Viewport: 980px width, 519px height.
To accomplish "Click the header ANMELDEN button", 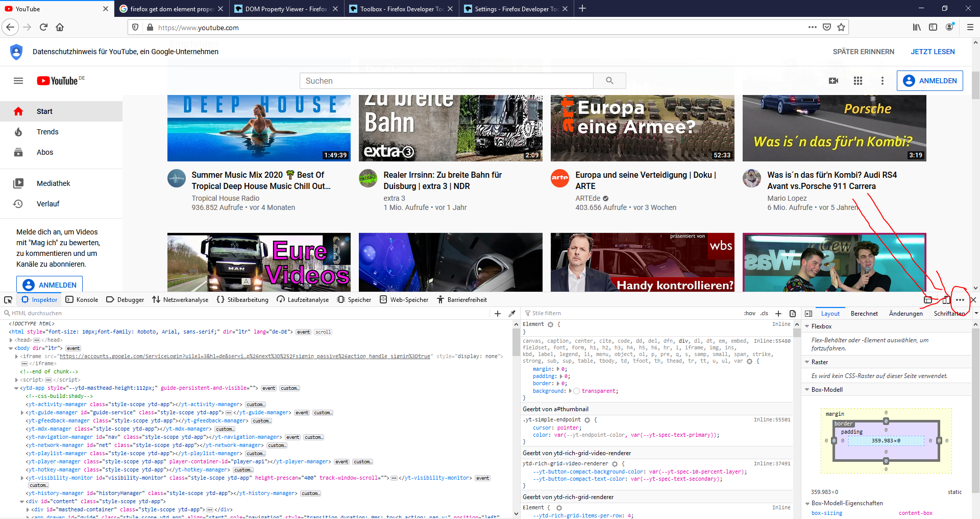I will tap(930, 81).
